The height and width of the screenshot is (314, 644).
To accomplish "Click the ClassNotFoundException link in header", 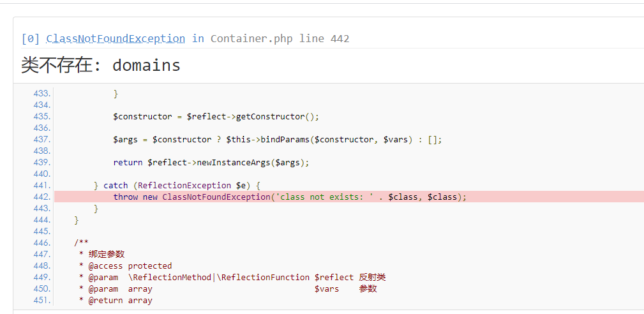I will pyautogui.click(x=116, y=38).
